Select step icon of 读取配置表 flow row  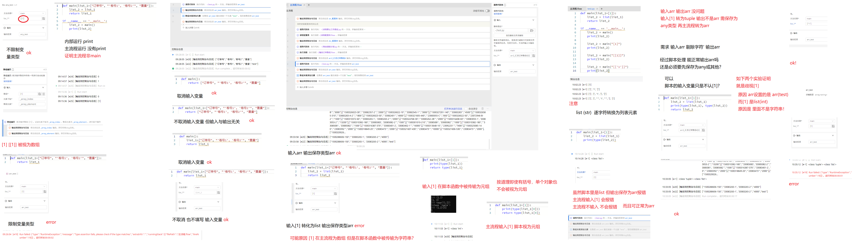(x=298, y=35)
